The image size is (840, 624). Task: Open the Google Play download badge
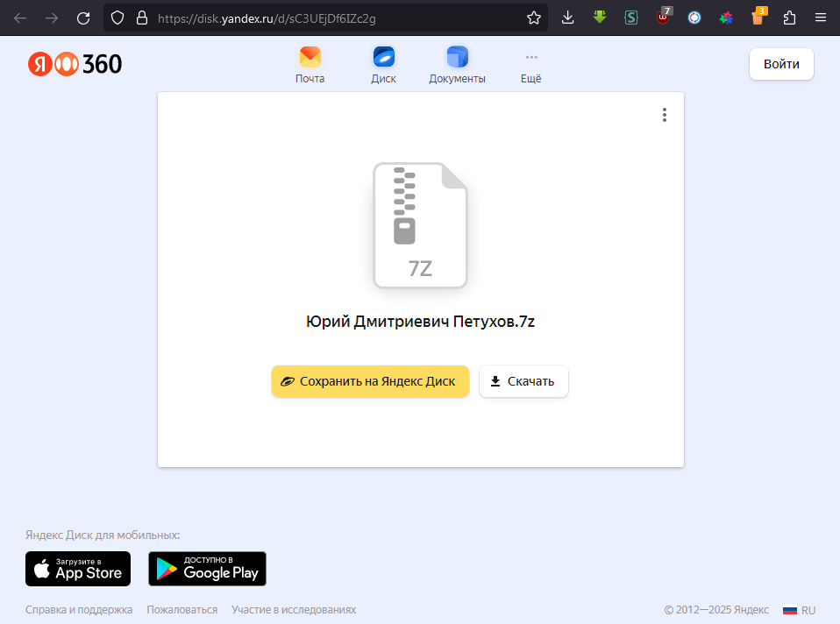coord(207,569)
